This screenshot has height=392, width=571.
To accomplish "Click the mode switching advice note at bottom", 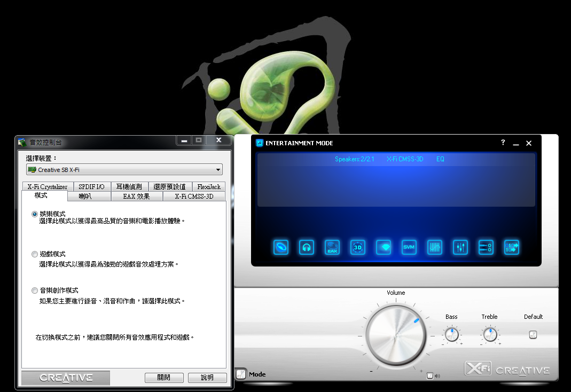I will (x=114, y=338).
